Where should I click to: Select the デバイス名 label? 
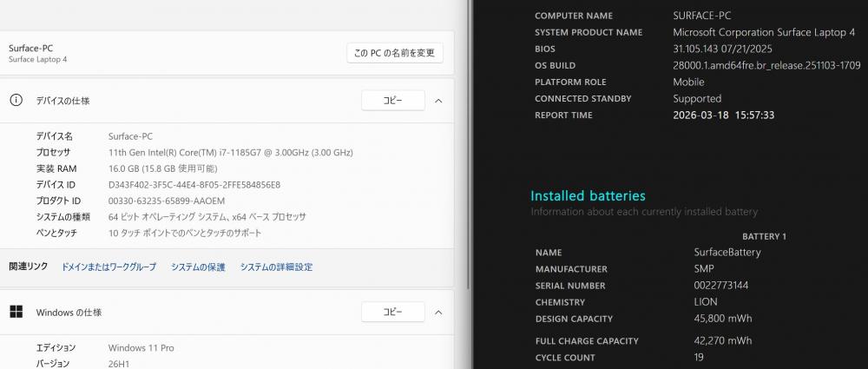pos(54,136)
